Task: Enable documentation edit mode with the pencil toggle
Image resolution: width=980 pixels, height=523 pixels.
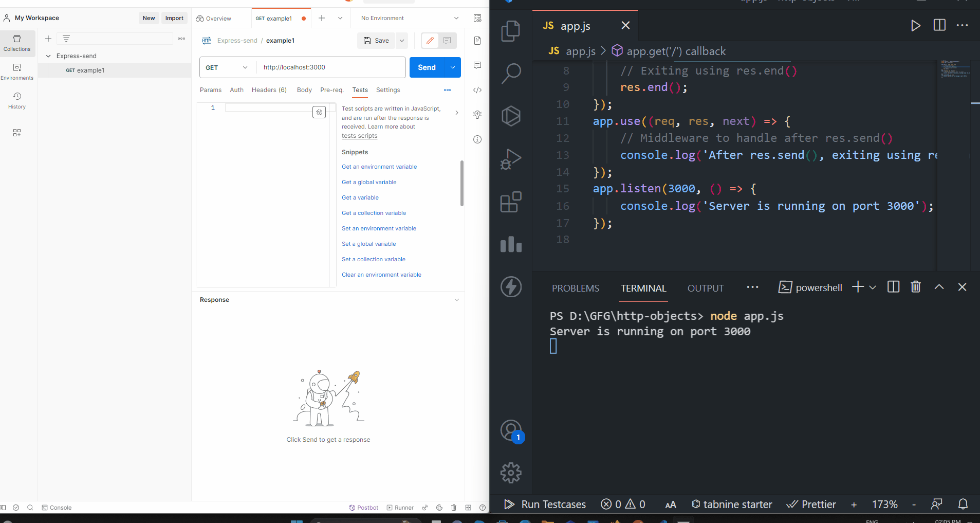Action: pyautogui.click(x=430, y=40)
